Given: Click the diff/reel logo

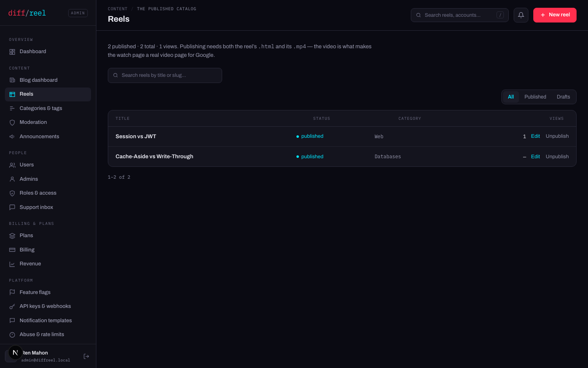Looking at the screenshot, I should pos(27,13).
